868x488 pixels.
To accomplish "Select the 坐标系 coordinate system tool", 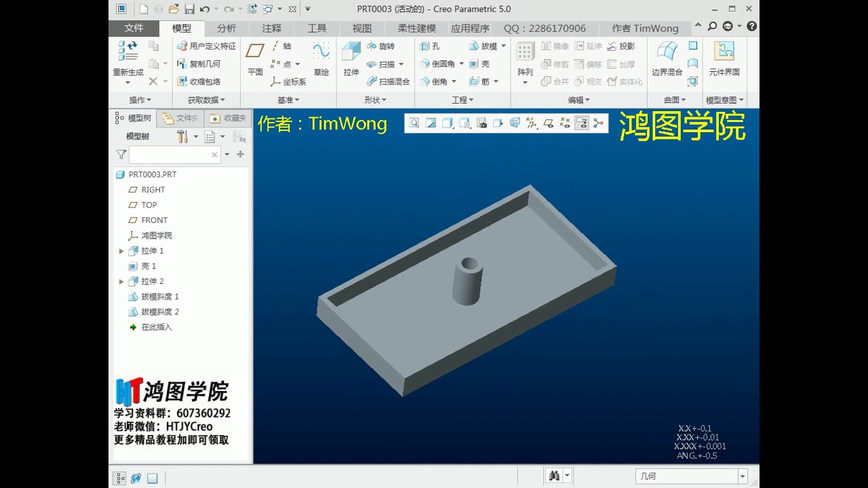I will point(288,81).
